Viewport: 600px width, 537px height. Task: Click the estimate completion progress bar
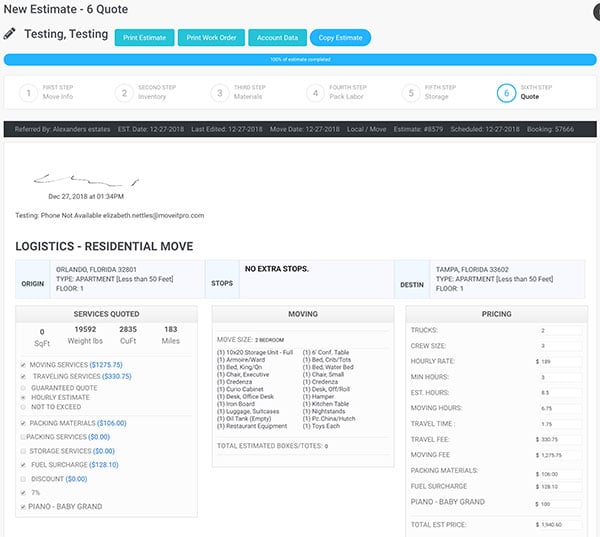tap(300, 60)
